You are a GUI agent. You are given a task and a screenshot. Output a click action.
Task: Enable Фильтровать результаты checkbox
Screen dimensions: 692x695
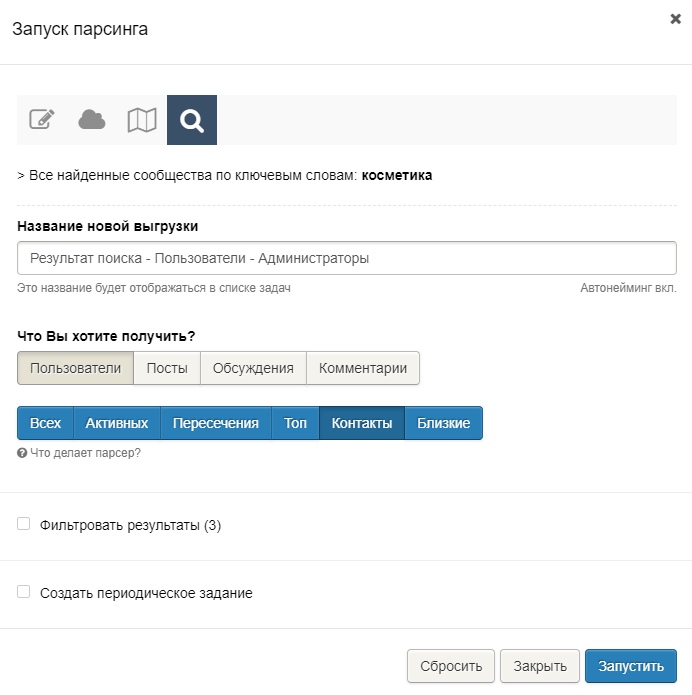coord(24,524)
